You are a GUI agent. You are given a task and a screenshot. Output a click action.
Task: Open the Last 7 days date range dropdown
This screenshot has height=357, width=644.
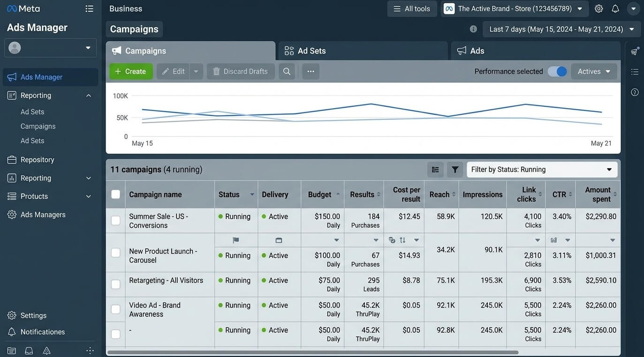pyautogui.click(x=561, y=29)
